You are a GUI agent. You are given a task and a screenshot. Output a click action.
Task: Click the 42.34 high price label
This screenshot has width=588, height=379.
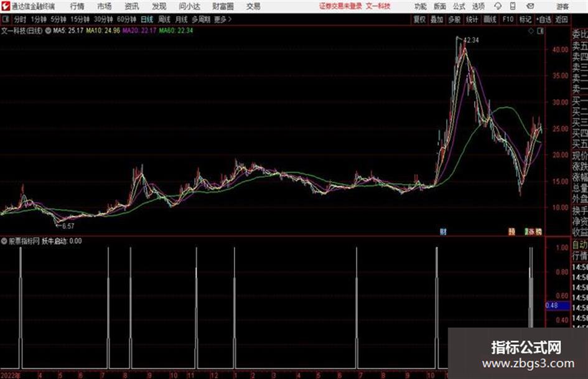pyautogui.click(x=472, y=40)
